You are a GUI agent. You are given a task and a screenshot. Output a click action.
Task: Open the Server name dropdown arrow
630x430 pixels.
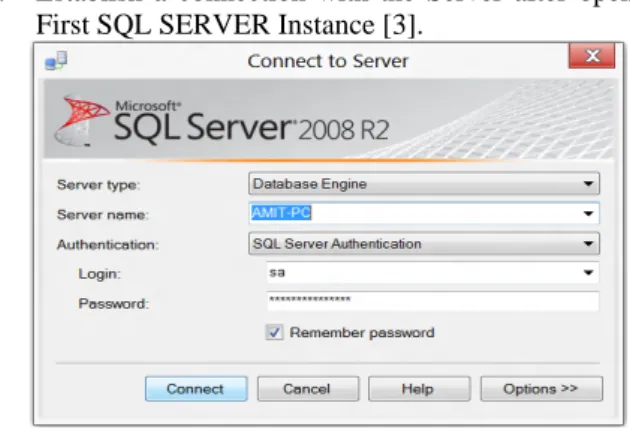click(588, 213)
